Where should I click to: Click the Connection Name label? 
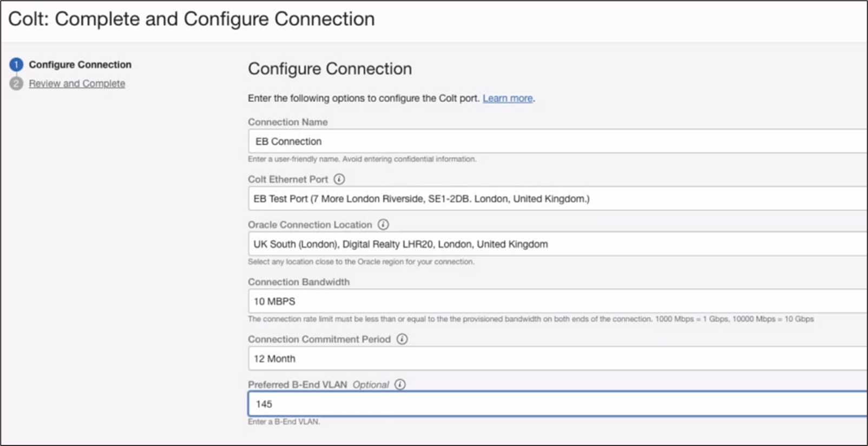tap(288, 122)
